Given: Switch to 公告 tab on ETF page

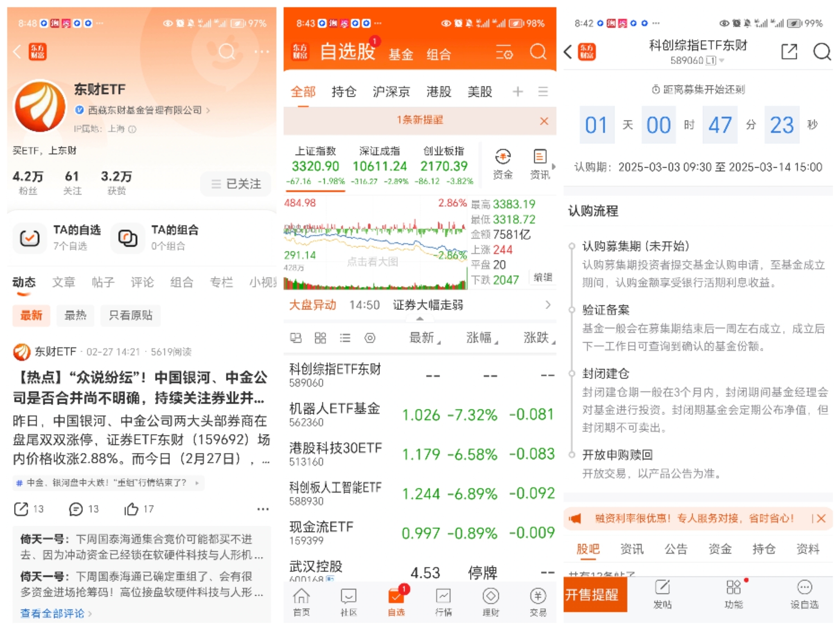Looking at the screenshot, I should tap(676, 549).
